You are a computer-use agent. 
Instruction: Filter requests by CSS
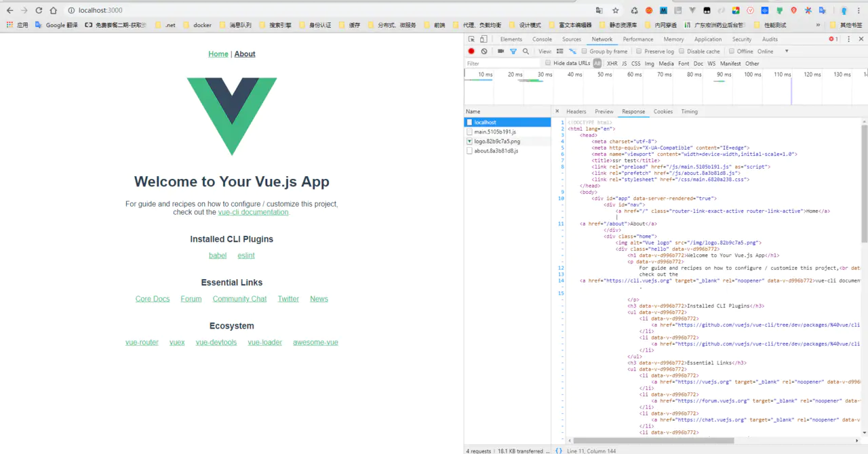click(x=636, y=64)
